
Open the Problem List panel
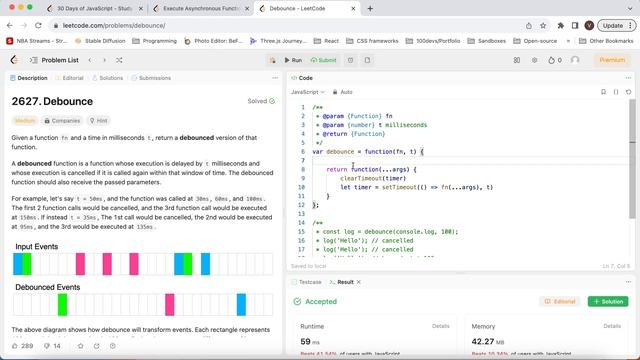tap(54, 60)
